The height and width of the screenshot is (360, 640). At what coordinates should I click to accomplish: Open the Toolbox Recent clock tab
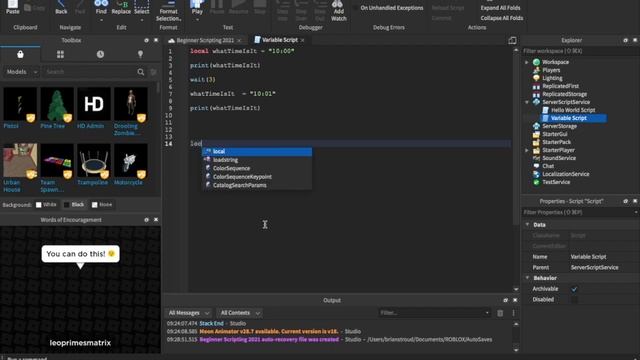coord(100,54)
